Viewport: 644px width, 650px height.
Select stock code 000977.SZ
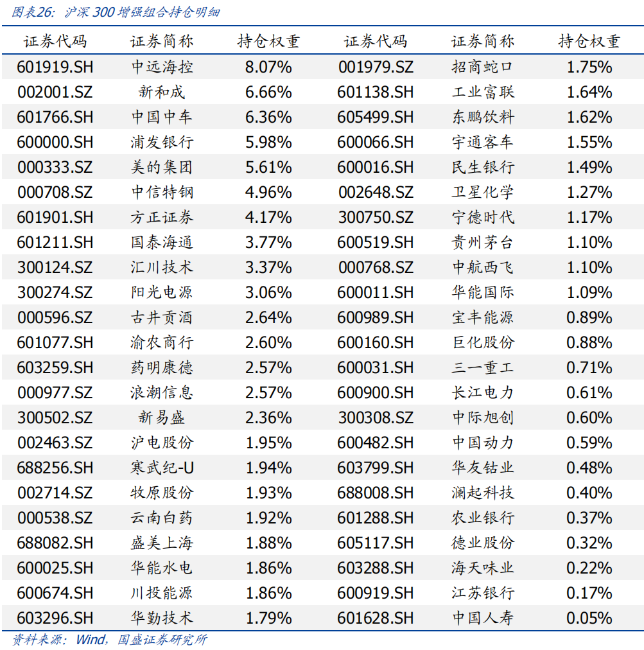[55, 392]
